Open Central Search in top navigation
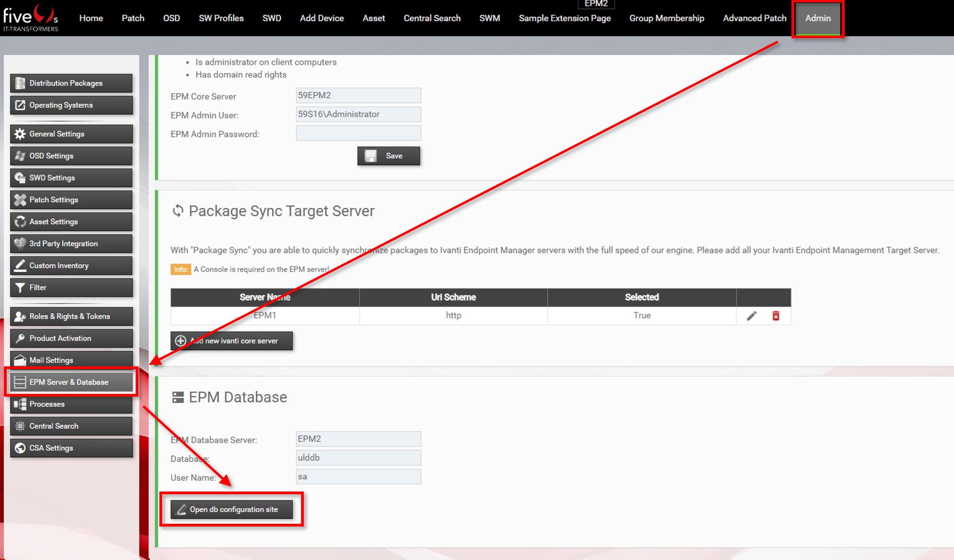The height and width of the screenshot is (560, 954). pos(432,18)
